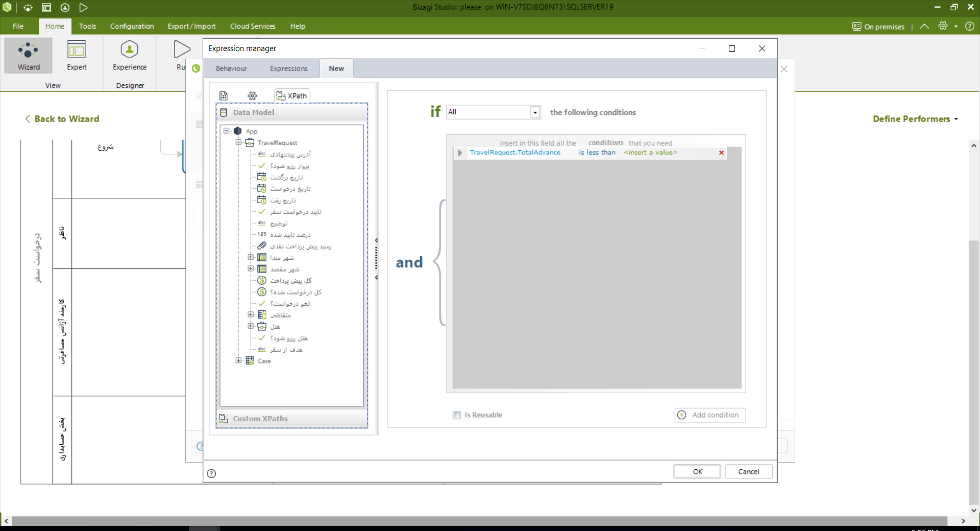
Task: Click the Run play icon in ribbon
Action: [x=182, y=50]
